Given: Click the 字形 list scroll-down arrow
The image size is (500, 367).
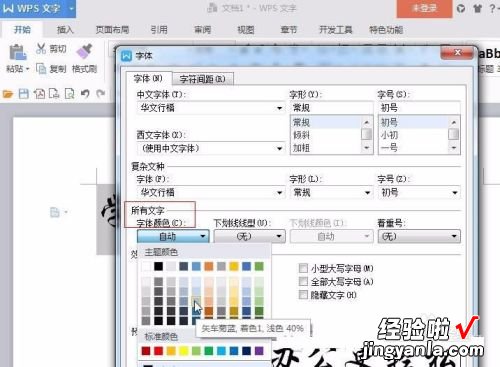Looking at the screenshot, I should coord(367,148).
